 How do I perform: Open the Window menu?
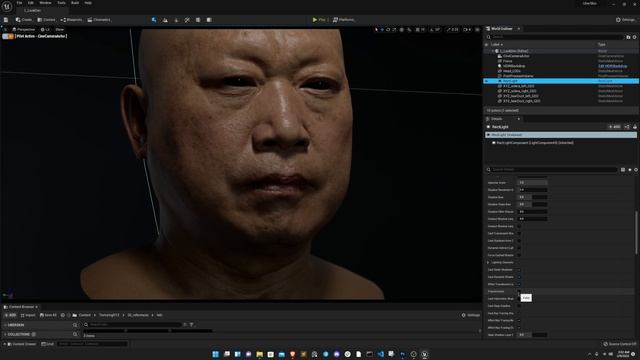(45, 3)
